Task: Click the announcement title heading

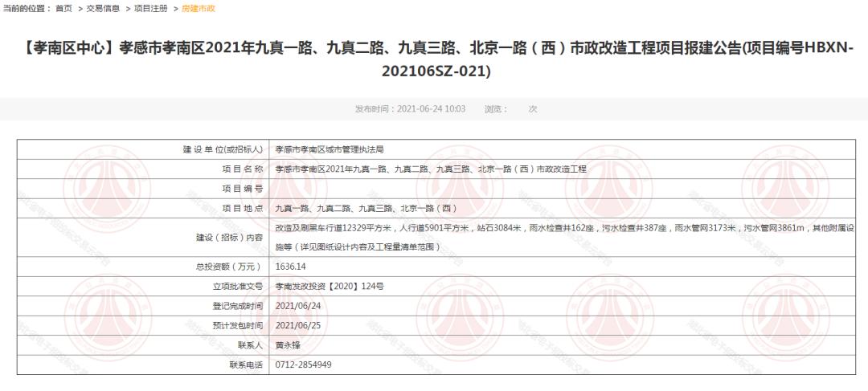Action: coord(433,59)
